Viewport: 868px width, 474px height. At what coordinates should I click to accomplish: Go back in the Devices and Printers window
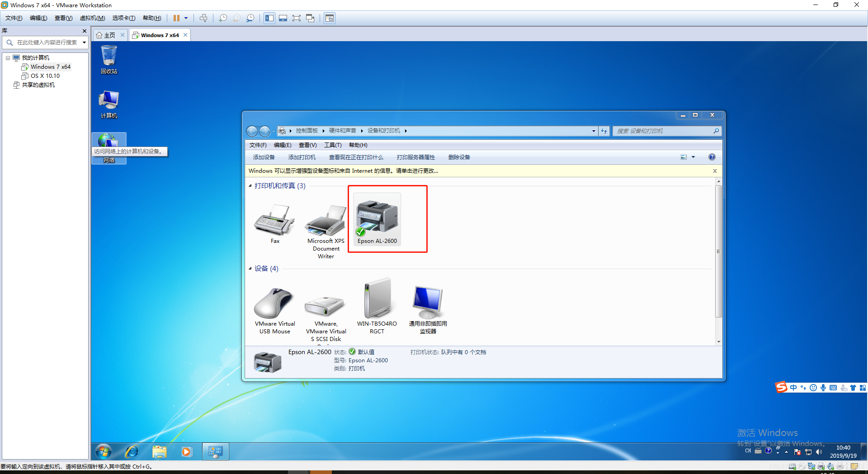tap(252, 131)
